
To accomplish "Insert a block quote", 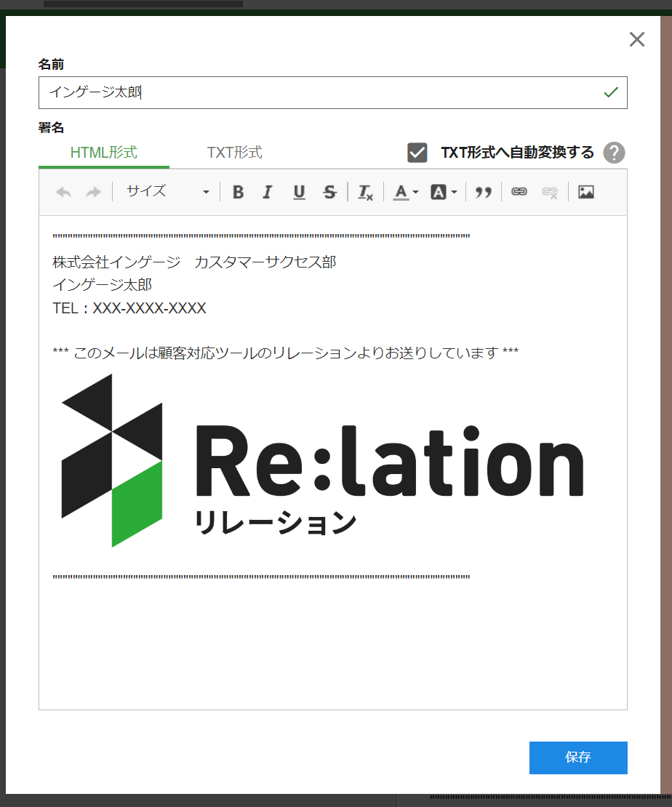I will tap(484, 192).
